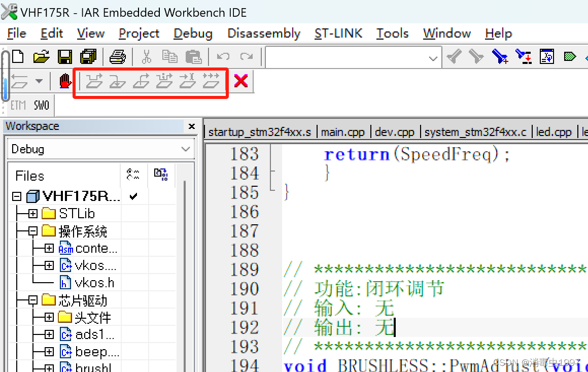Open Go To line icon
Screen dimensions: 588x372
tap(547, 57)
